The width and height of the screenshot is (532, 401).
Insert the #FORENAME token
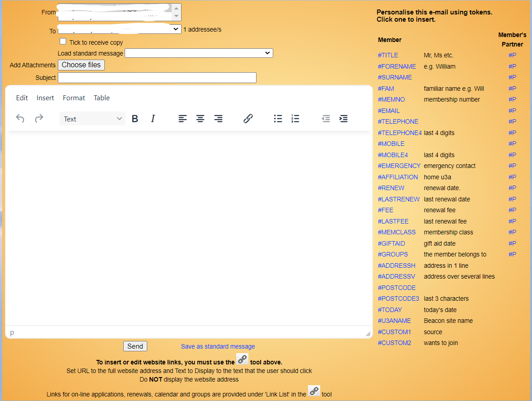(x=397, y=66)
